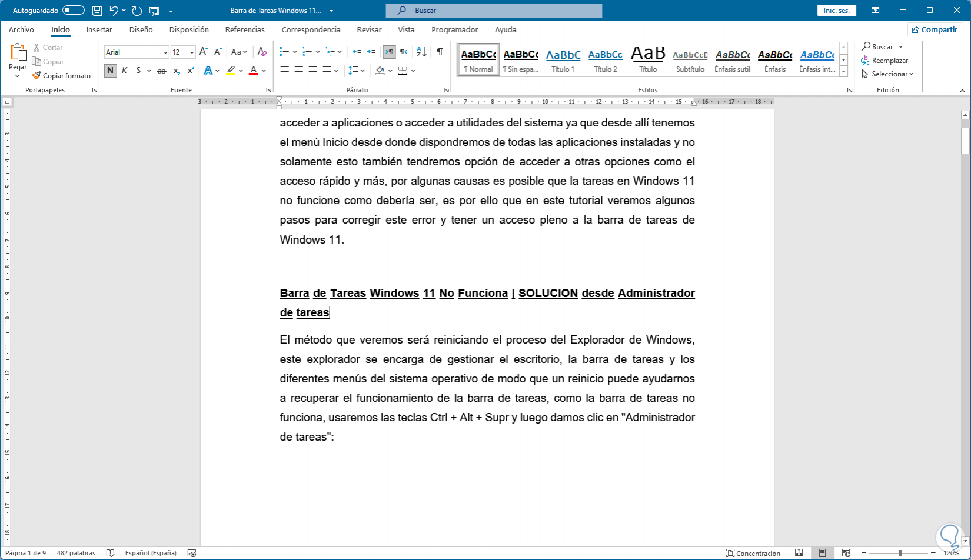
Task: Toggle left-to-right text direction
Action: [x=389, y=52]
